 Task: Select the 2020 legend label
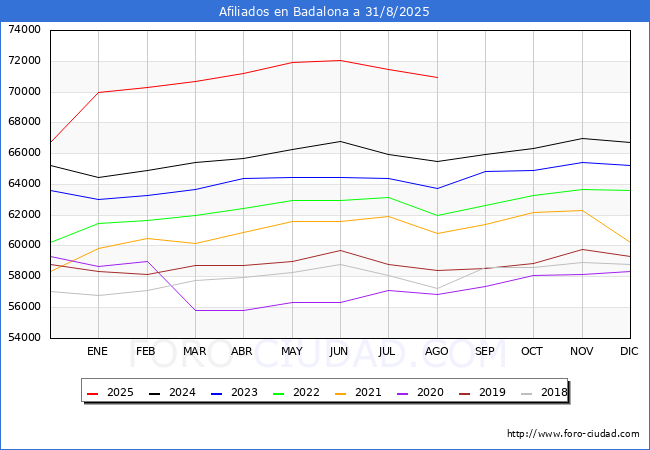[x=430, y=392]
